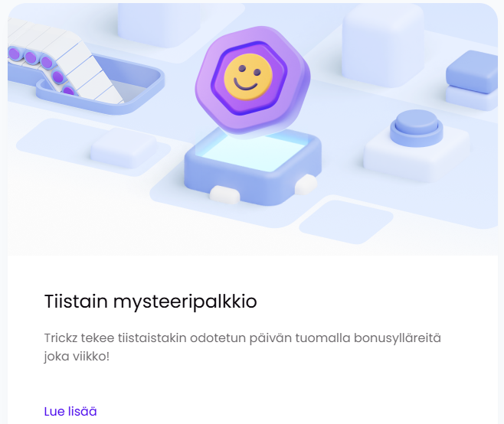Open the Lue lisää link
Screen dimensions: 504x424
click(x=70, y=412)
